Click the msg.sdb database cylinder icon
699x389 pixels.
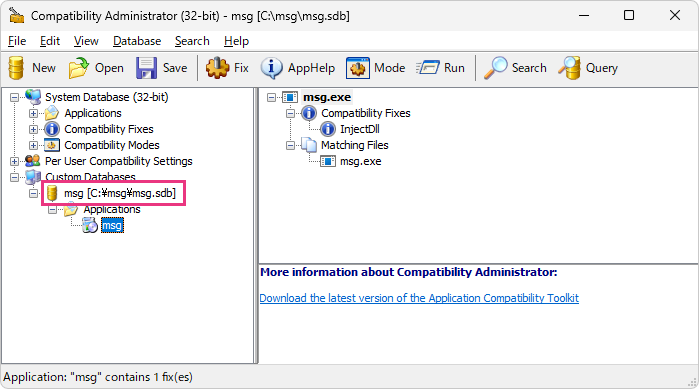pos(52,193)
